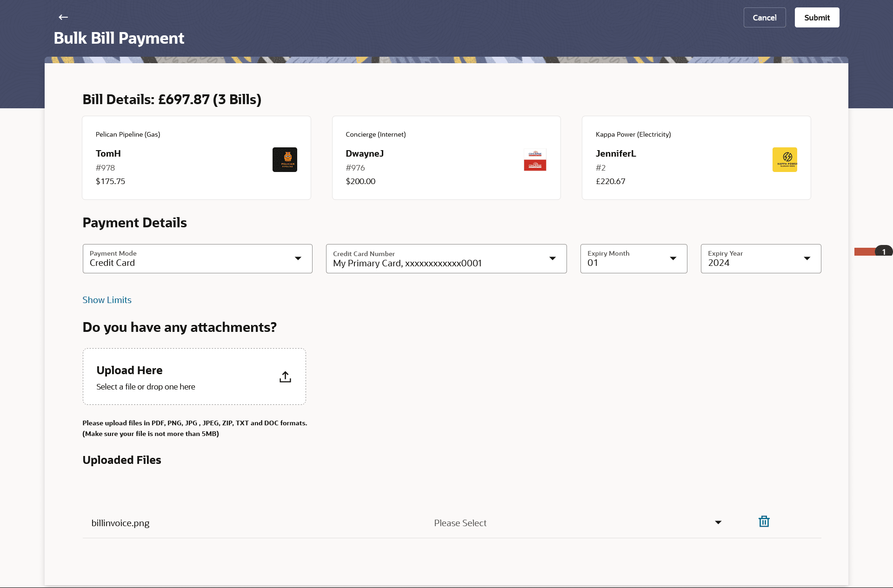Click the notification badge showing 1
The height and width of the screenshot is (588, 893).
click(x=883, y=251)
